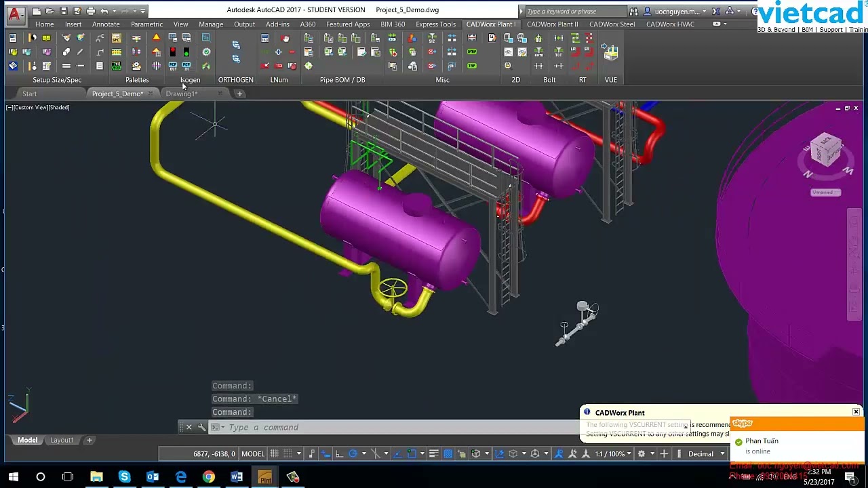Click the SR red elbow icon in RT panel
Screen dimensions: 868x488
[589, 52]
